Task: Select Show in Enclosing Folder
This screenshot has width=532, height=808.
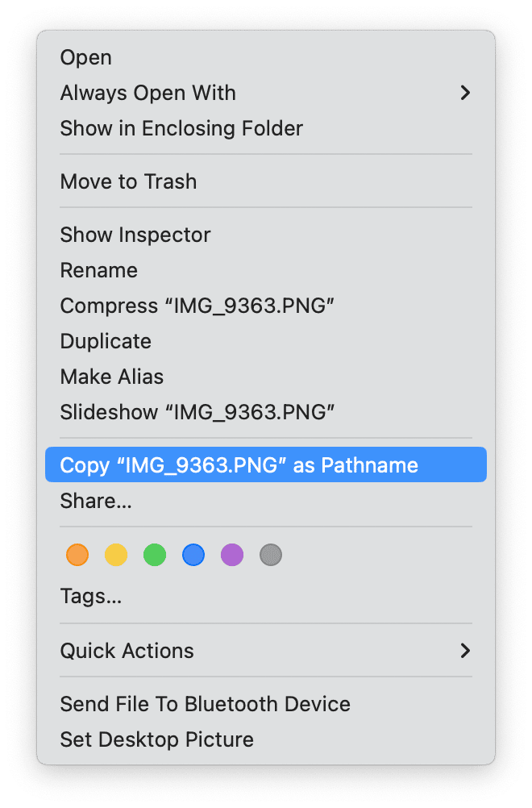Action: point(181,128)
